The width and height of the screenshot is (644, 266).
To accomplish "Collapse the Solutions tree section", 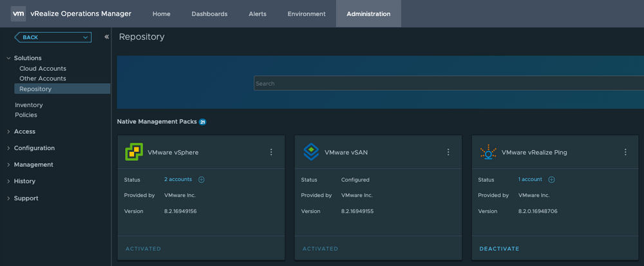I will pos(8,58).
